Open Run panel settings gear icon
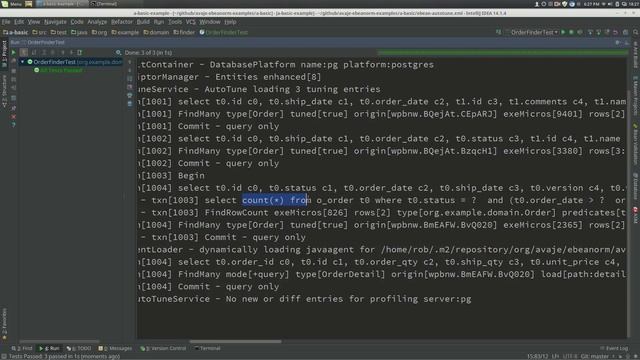The image size is (640, 360). pyautogui.click(x=618, y=42)
